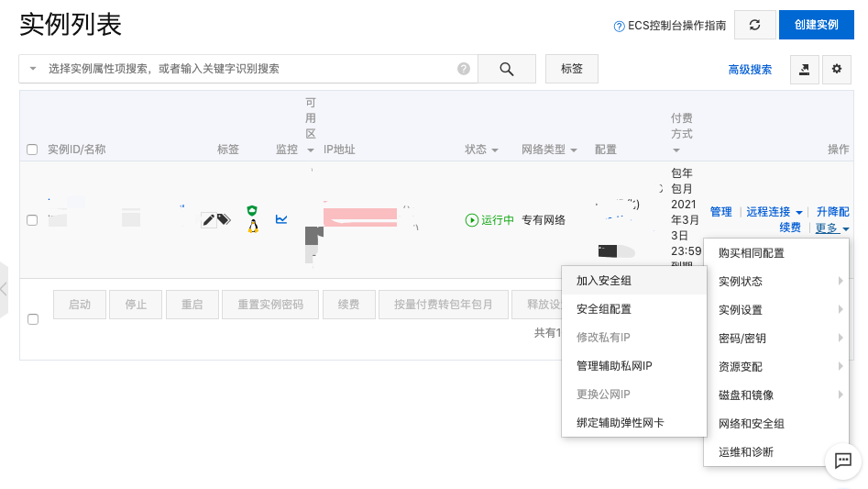
Task: Open the 高级搜索 link
Action: pyautogui.click(x=750, y=70)
